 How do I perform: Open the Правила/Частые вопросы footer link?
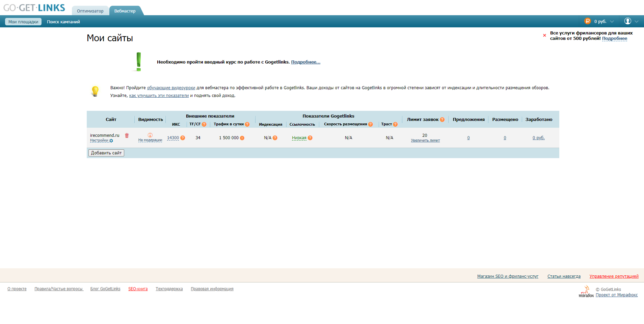pyautogui.click(x=59, y=289)
